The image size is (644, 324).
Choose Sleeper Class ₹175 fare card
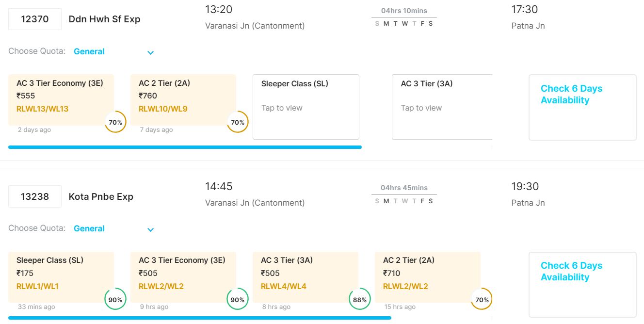[59, 273]
